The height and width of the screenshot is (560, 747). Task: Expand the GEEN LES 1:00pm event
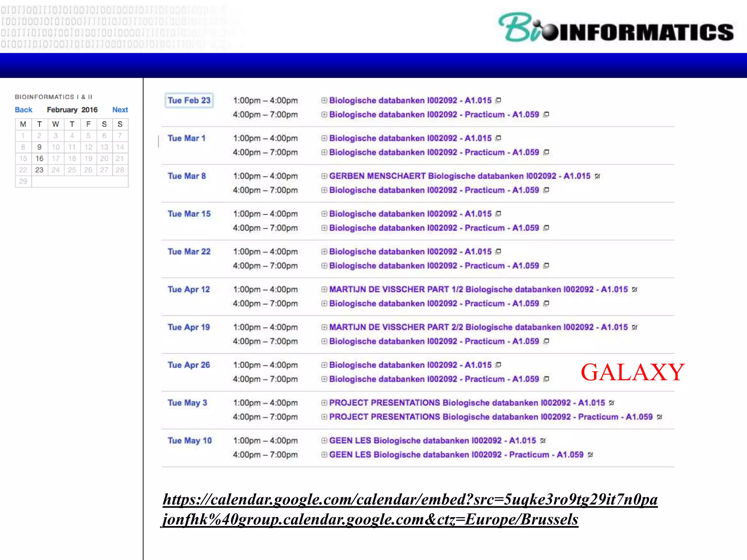324,441
